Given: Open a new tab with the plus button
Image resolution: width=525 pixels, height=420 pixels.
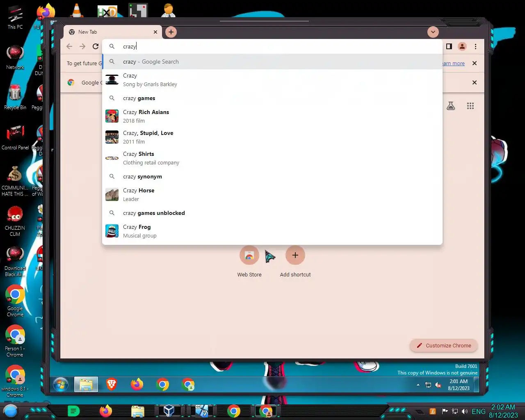Looking at the screenshot, I should (171, 32).
